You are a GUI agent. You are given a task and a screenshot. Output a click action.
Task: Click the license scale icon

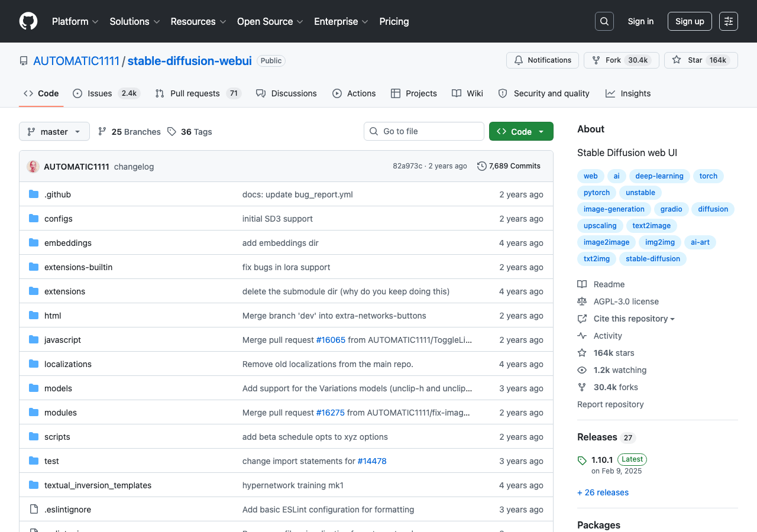[582, 301]
